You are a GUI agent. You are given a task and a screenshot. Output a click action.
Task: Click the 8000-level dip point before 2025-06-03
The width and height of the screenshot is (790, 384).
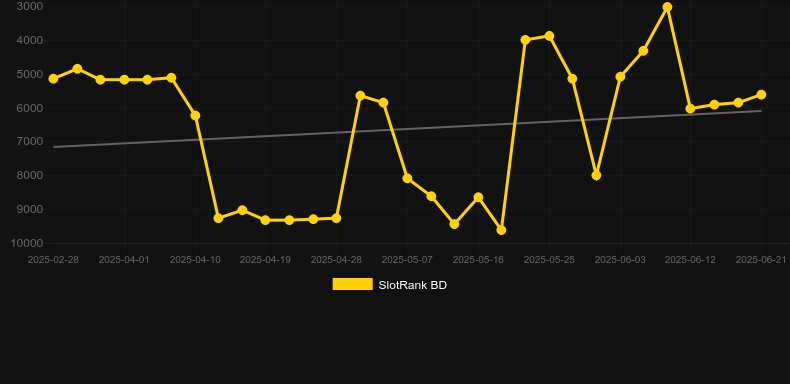tap(596, 175)
